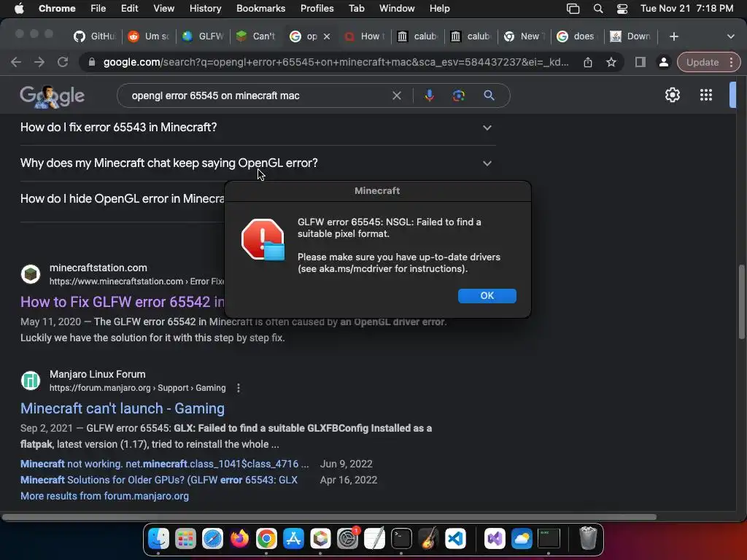Image resolution: width=747 pixels, height=560 pixels.
Task: Open System Preferences from the Dock
Action: click(x=348, y=539)
